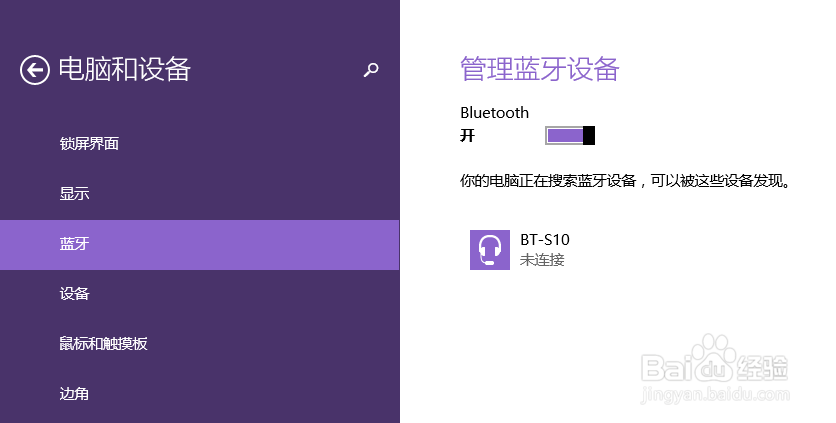Click the 你的电脑正在搜索蓝牙设备 description text
The image size is (836, 423).
pyautogui.click(x=625, y=181)
